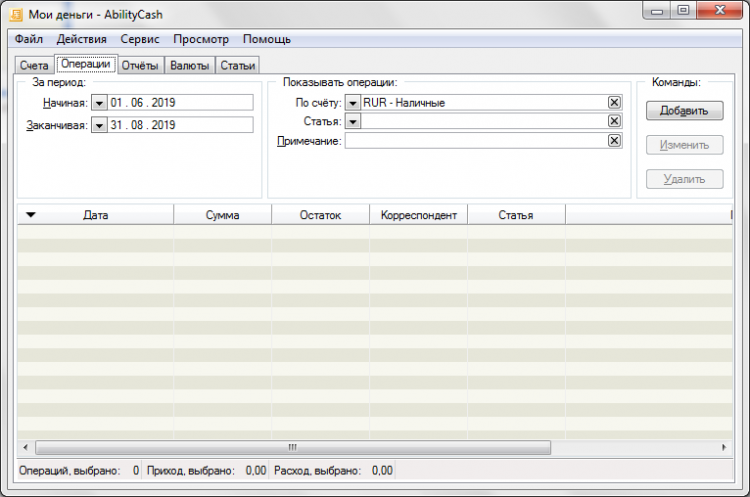Click inside the Примечание text field
This screenshot has height=497, width=750.
click(475, 141)
